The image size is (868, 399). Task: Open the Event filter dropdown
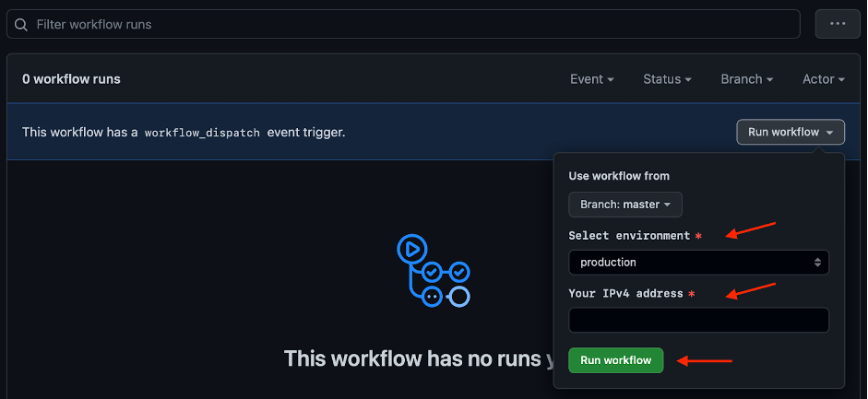[592, 79]
